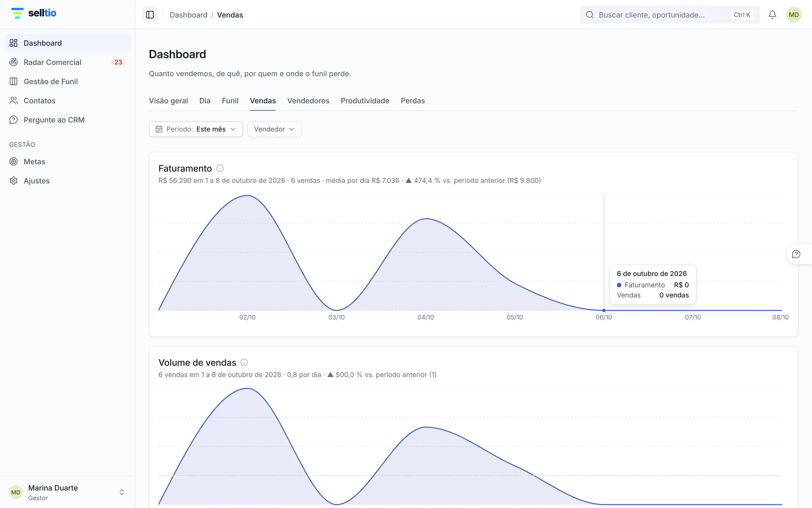The width and height of the screenshot is (812, 508).
Task: Click the Vendas breadcrumb
Action: coord(230,15)
